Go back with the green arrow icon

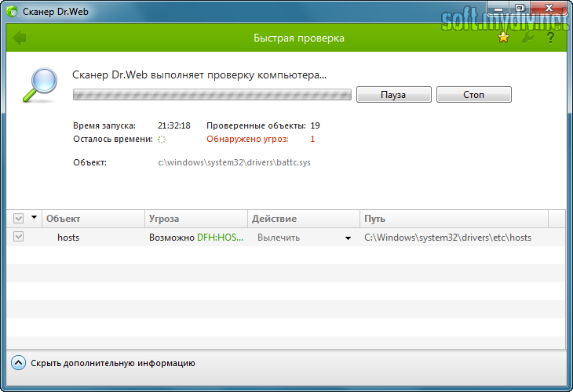20,38
